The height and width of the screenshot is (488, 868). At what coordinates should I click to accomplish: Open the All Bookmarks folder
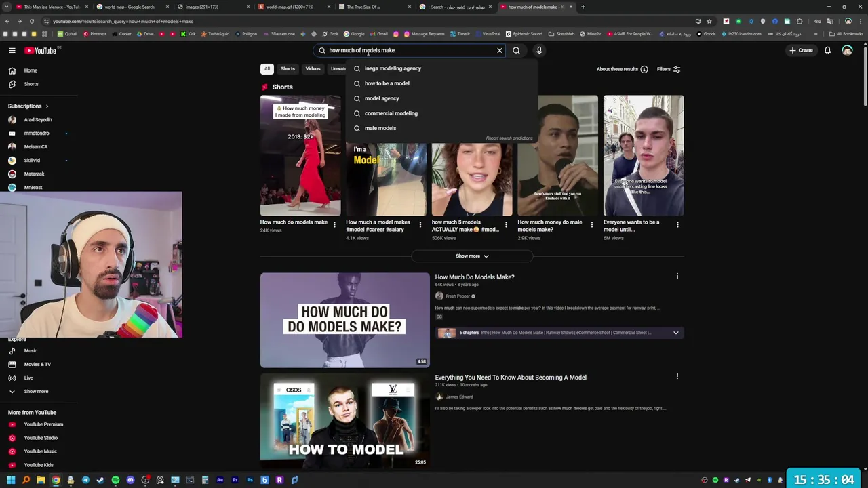tap(846, 33)
